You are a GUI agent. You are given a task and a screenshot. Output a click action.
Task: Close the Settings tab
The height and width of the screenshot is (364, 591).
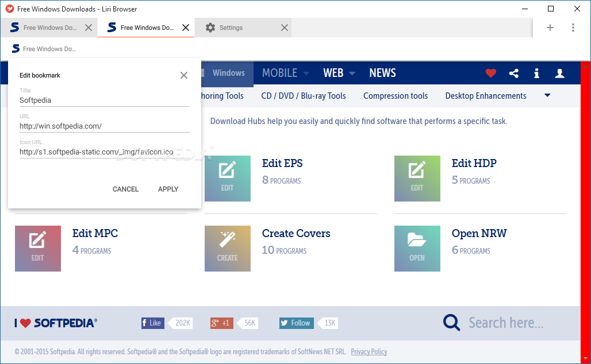pyautogui.click(x=285, y=28)
